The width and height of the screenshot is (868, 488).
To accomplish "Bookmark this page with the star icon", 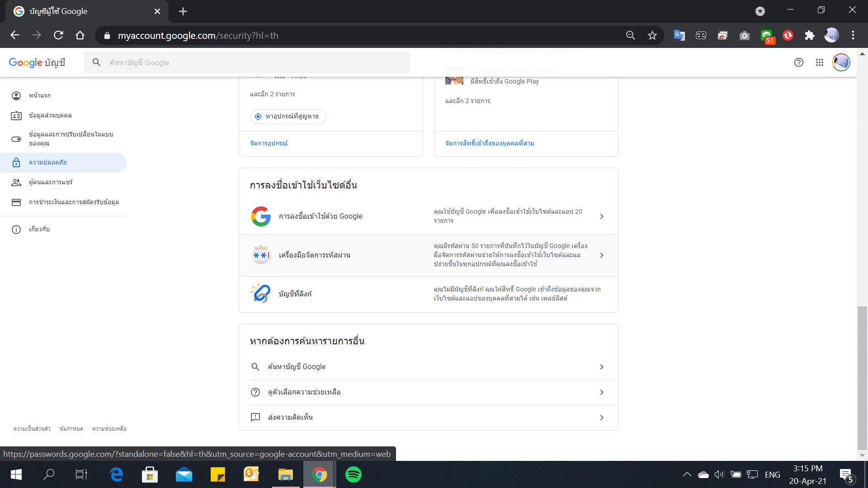I will click(652, 35).
